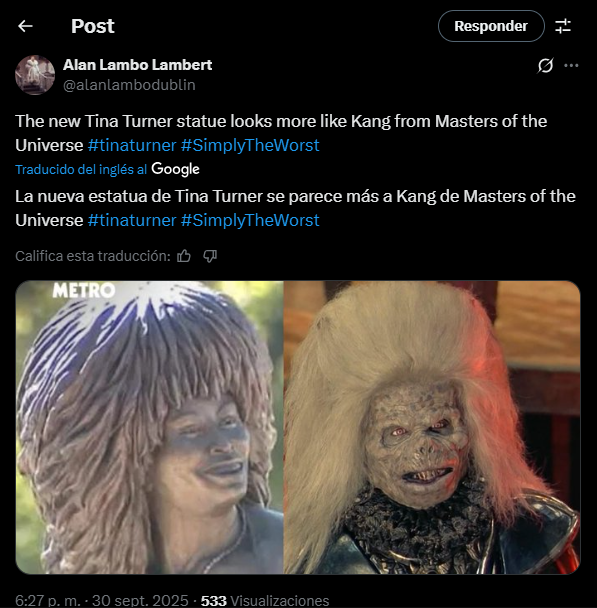
Task: Go back using the arrow icon
Action: [26, 26]
